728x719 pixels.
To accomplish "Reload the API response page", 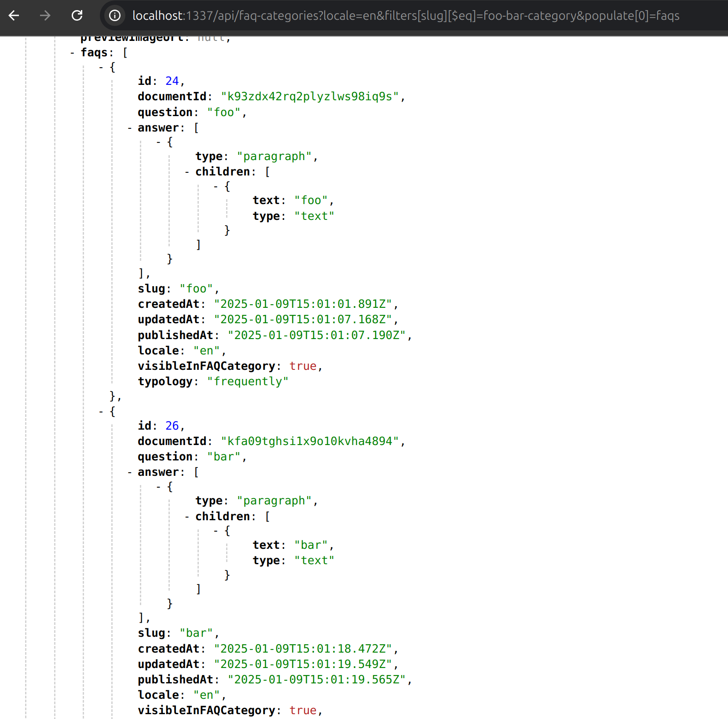I will click(77, 16).
